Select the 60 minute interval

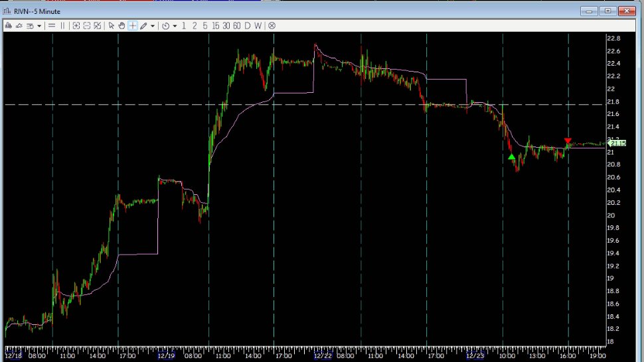(x=237, y=26)
